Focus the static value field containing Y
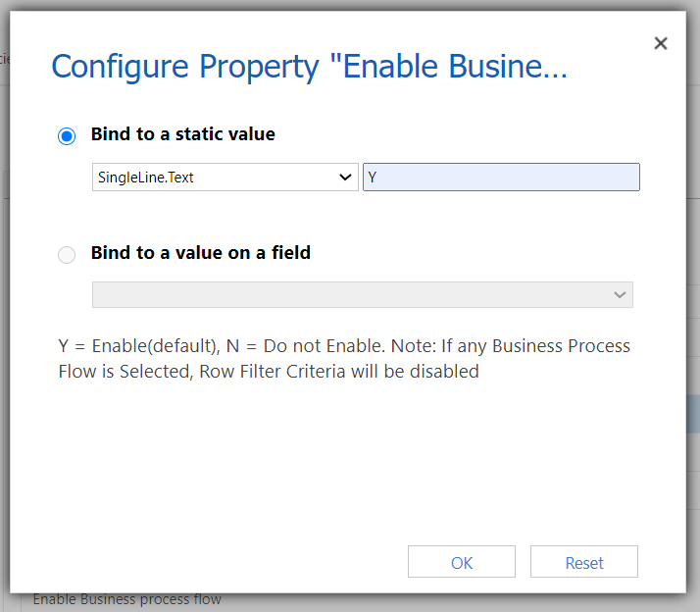 (501, 178)
